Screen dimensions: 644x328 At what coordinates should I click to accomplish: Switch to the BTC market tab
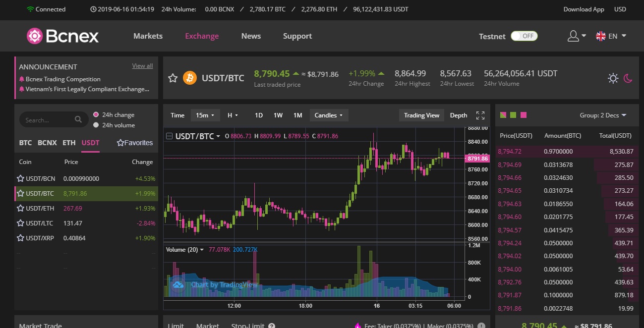coord(25,143)
